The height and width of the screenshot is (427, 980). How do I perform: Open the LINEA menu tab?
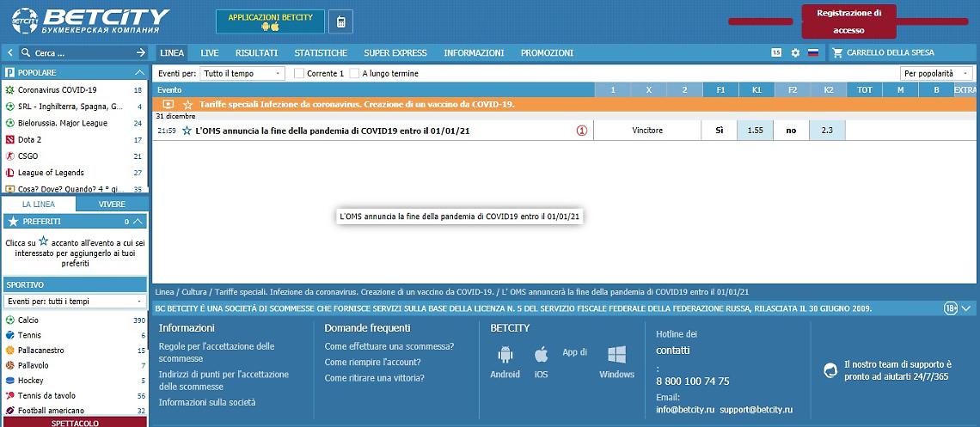[x=172, y=53]
